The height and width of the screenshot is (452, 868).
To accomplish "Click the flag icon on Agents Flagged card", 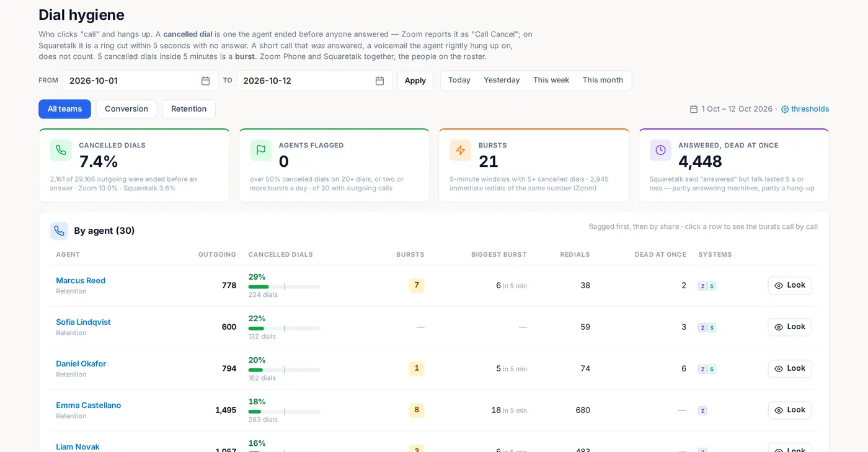I will (261, 150).
